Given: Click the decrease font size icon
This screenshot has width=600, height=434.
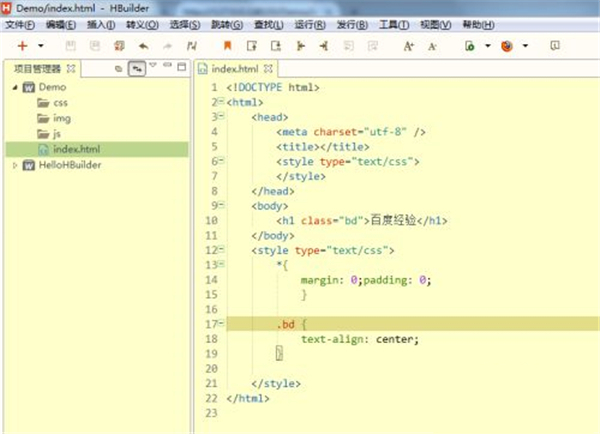Looking at the screenshot, I should [432, 45].
